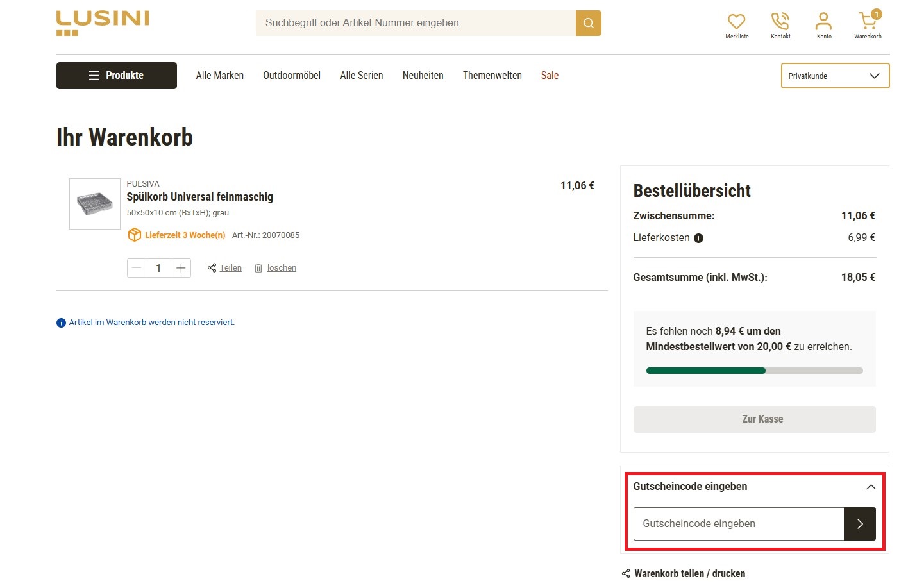Click the 50x50x10 cm dimensions text

click(178, 213)
